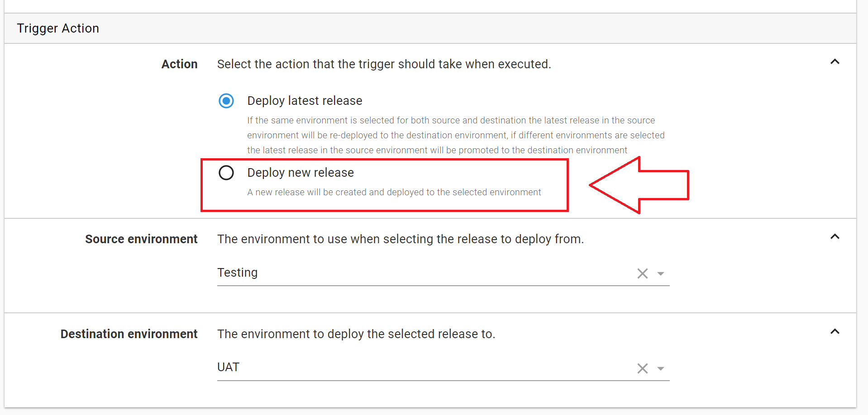Image resolution: width=868 pixels, height=415 pixels.
Task: Collapse the Destination environment section chevron
Action: pyautogui.click(x=835, y=331)
